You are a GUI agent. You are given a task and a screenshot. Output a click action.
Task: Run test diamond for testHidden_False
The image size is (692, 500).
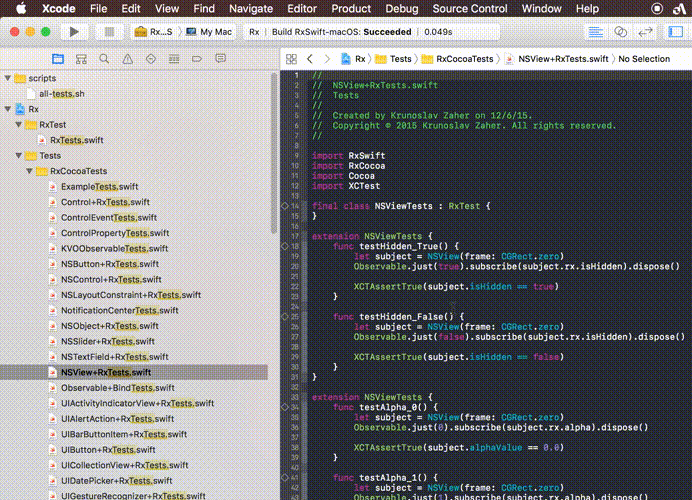(285, 316)
